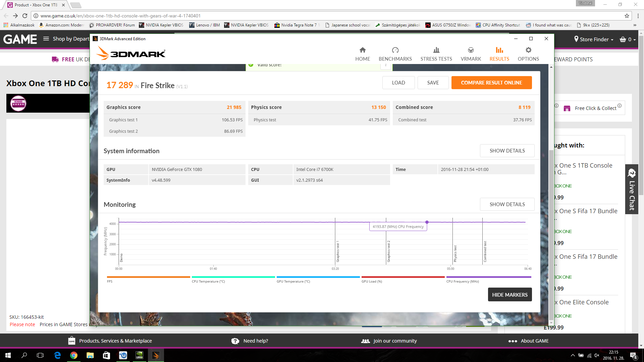Open Windows Start menu
The height and width of the screenshot is (362, 644).
(x=8, y=355)
